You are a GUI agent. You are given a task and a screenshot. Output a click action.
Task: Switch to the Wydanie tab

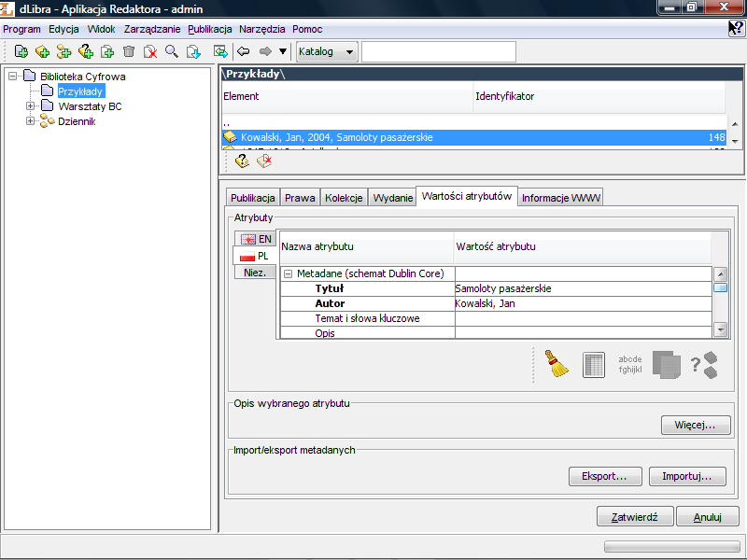(x=392, y=198)
